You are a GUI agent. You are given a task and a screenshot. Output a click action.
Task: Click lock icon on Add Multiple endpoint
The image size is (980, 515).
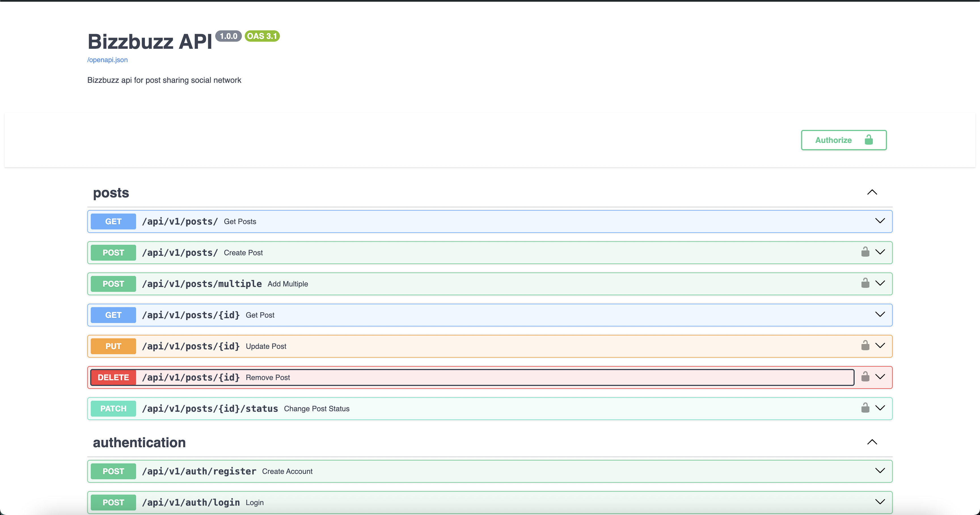click(x=865, y=283)
